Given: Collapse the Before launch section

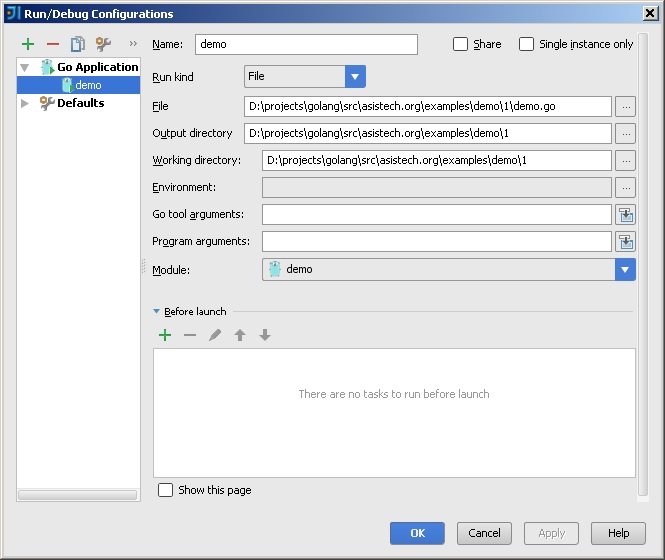Looking at the screenshot, I should [156, 311].
